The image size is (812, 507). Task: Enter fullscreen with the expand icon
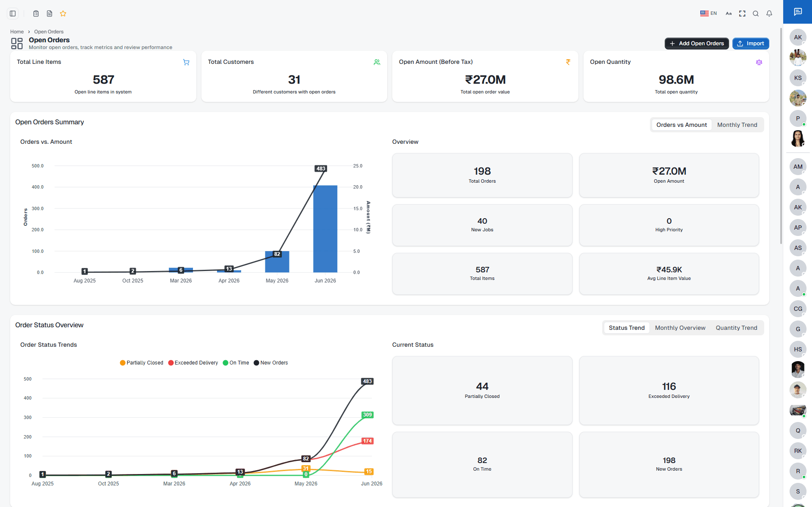click(x=742, y=14)
